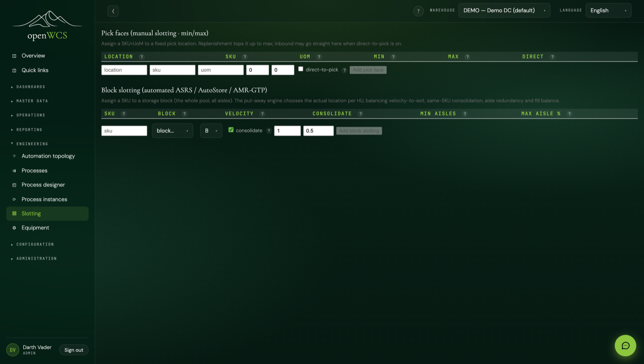Show help for MAX AISLE % column
Viewport: 644px width, 364px height.
point(570,114)
